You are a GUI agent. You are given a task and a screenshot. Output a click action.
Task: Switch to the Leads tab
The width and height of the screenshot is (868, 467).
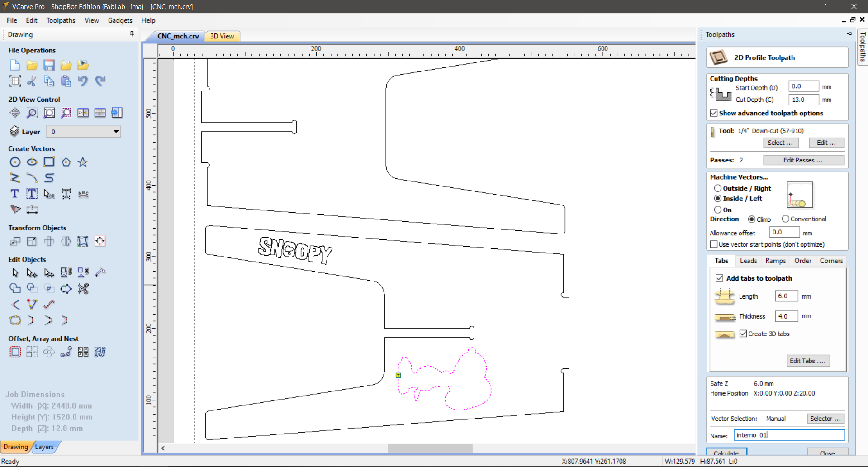click(x=748, y=261)
